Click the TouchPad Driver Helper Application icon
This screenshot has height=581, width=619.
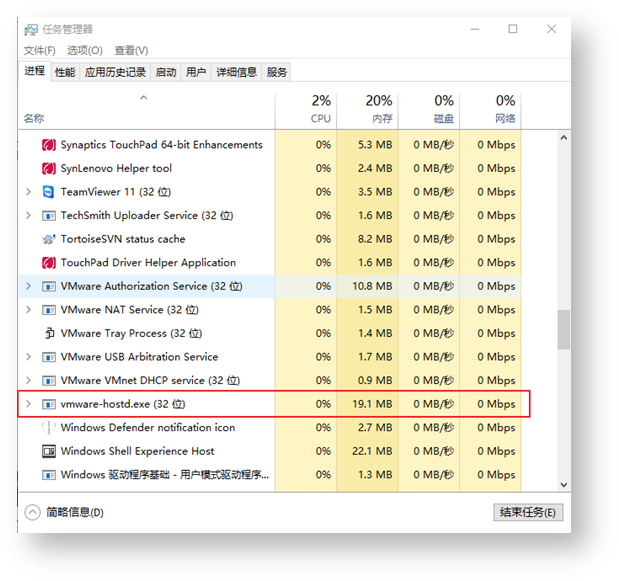pyautogui.click(x=48, y=263)
